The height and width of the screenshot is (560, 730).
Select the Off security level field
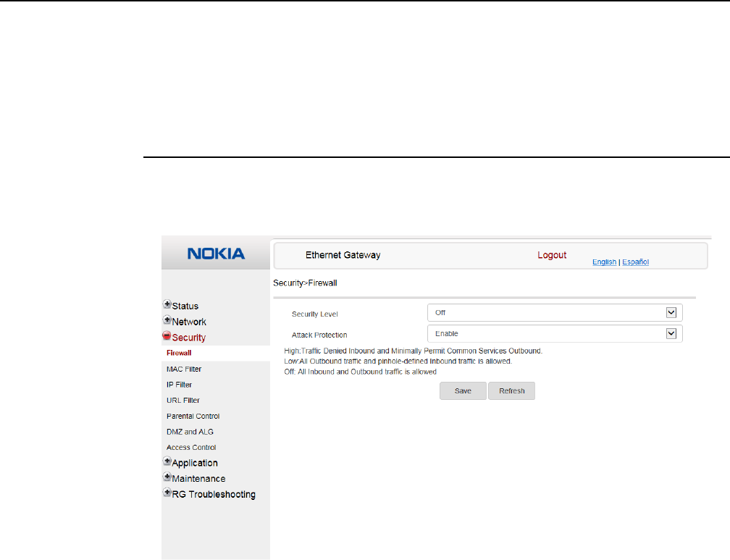[x=545, y=312]
